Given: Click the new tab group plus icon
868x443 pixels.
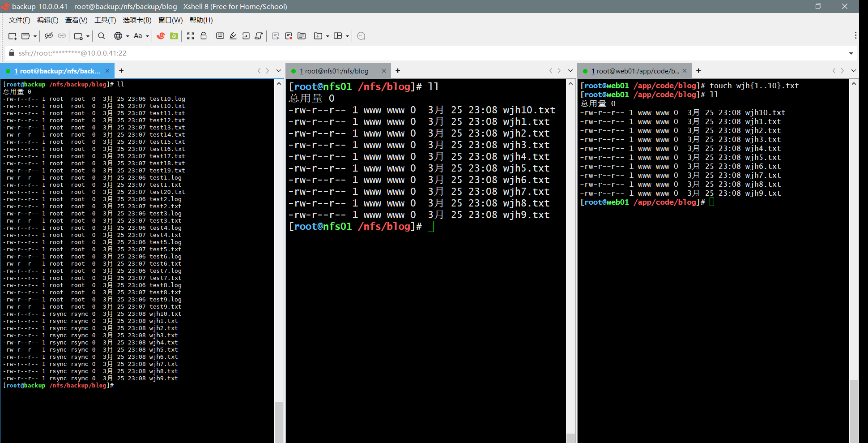Looking at the screenshot, I should coord(318,36).
